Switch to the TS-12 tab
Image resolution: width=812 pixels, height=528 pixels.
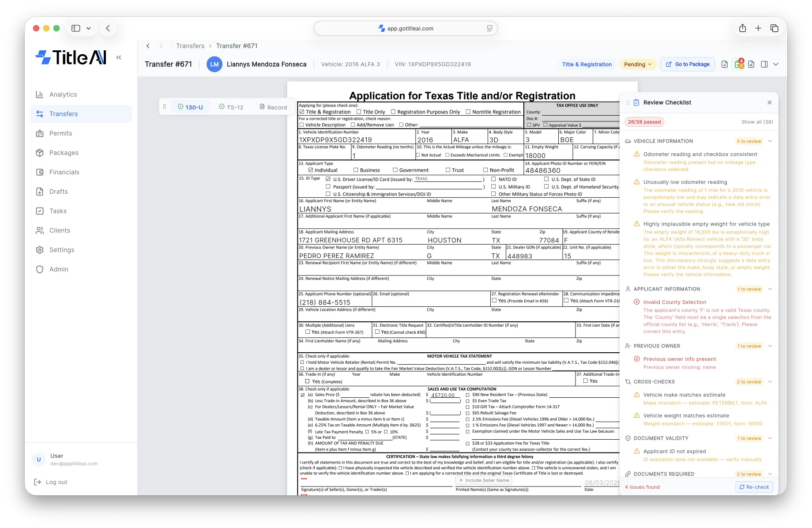[x=231, y=107]
